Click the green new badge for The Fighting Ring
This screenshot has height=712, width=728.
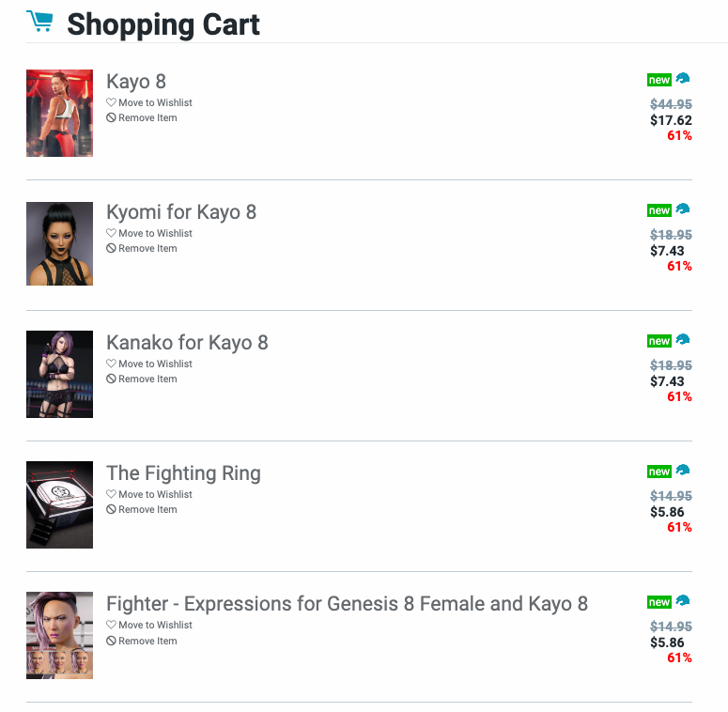point(659,472)
